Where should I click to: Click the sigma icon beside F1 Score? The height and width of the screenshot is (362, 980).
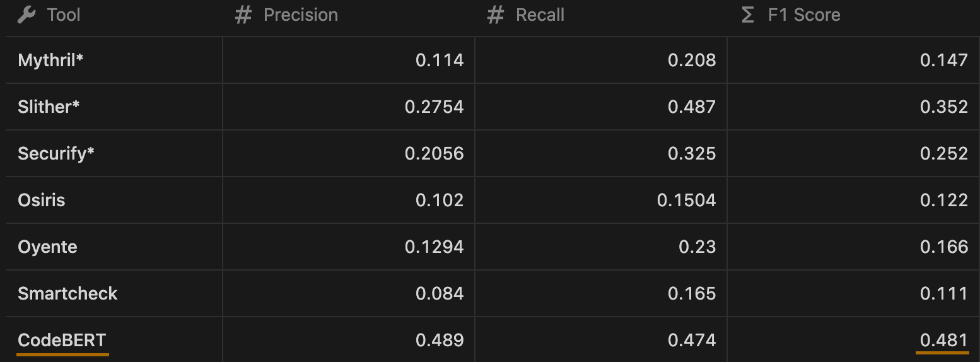click(748, 15)
